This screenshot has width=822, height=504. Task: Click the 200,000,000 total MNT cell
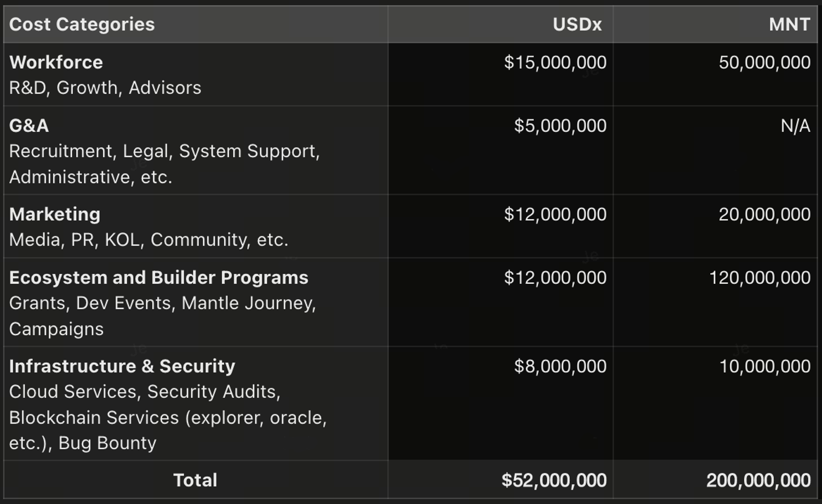758,480
